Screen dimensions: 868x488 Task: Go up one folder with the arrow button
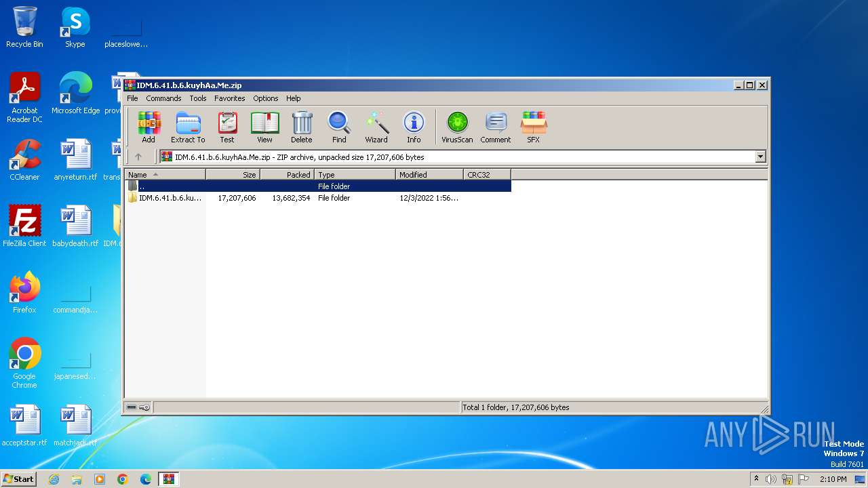click(x=138, y=157)
